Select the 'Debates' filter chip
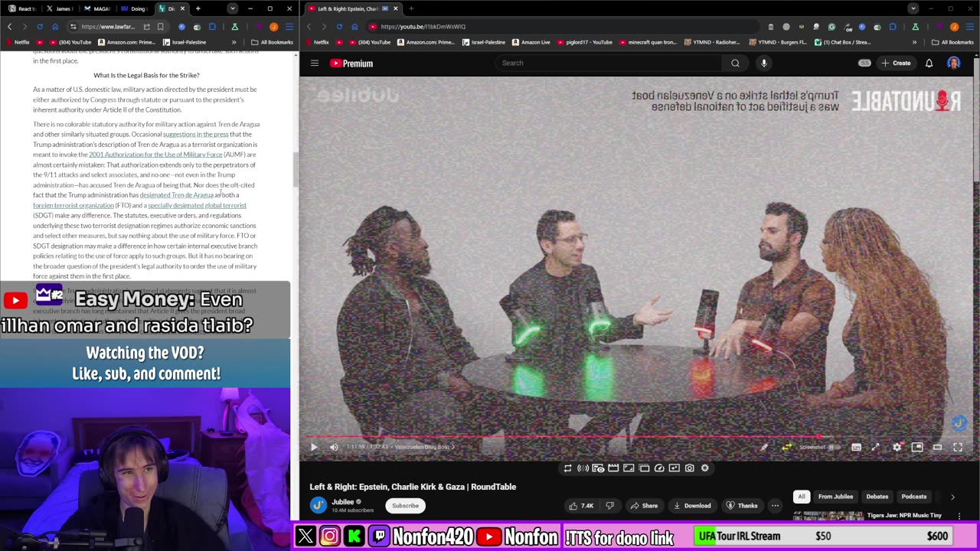Screen dimensions: 980x551 (x=877, y=497)
